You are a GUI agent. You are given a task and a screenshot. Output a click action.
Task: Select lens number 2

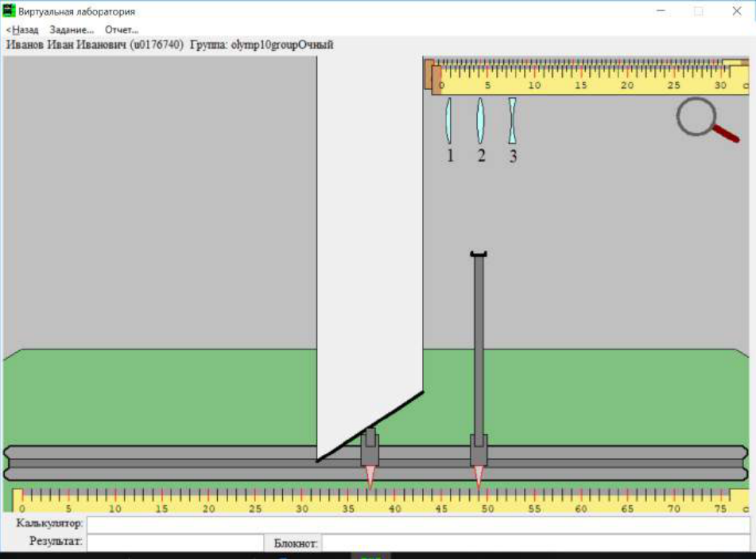coord(480,121)
